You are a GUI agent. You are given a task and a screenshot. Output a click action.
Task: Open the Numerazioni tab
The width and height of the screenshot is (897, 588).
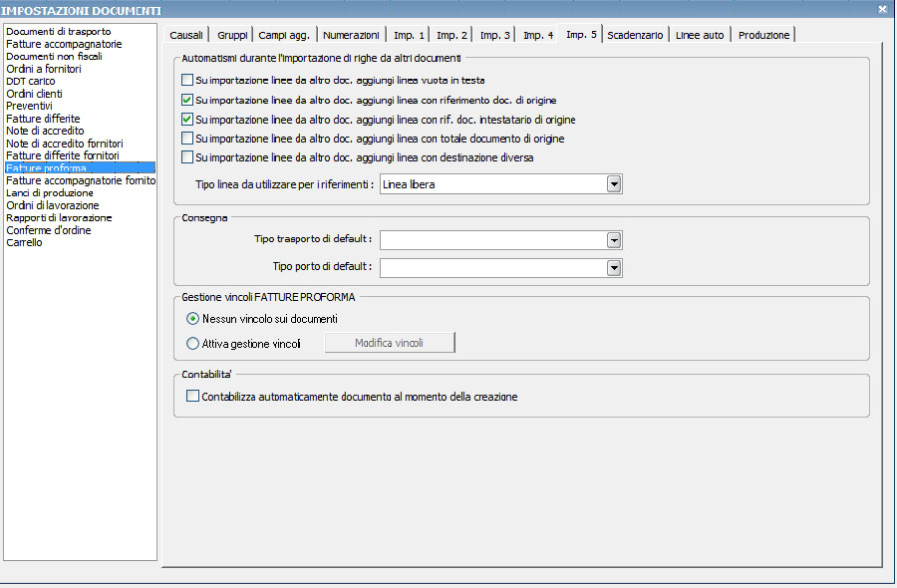[x=351, y=35]
